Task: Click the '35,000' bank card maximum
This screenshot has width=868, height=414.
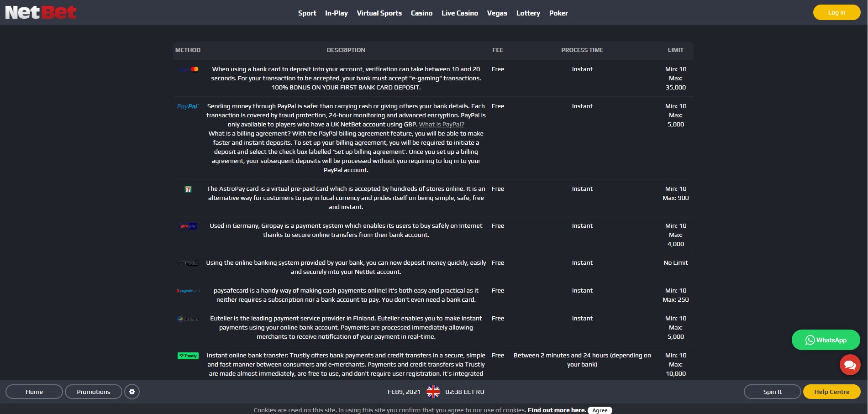Action: tap(676, 88)
